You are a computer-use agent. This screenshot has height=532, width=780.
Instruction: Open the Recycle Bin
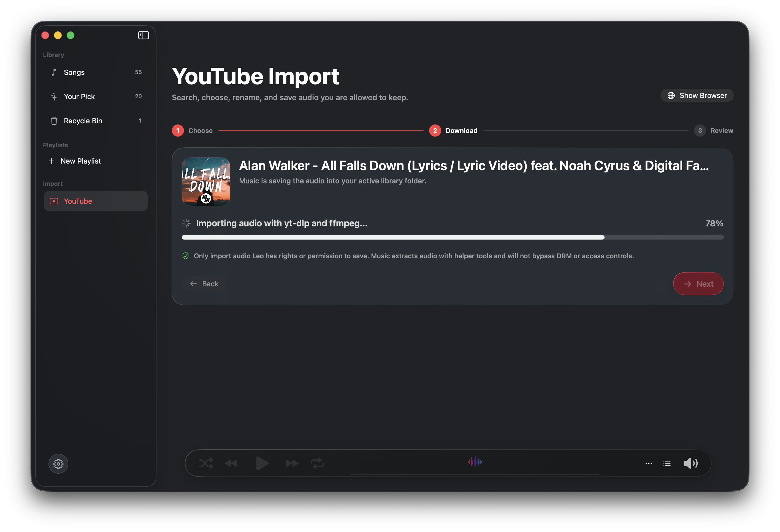click(x=96, y=121)
